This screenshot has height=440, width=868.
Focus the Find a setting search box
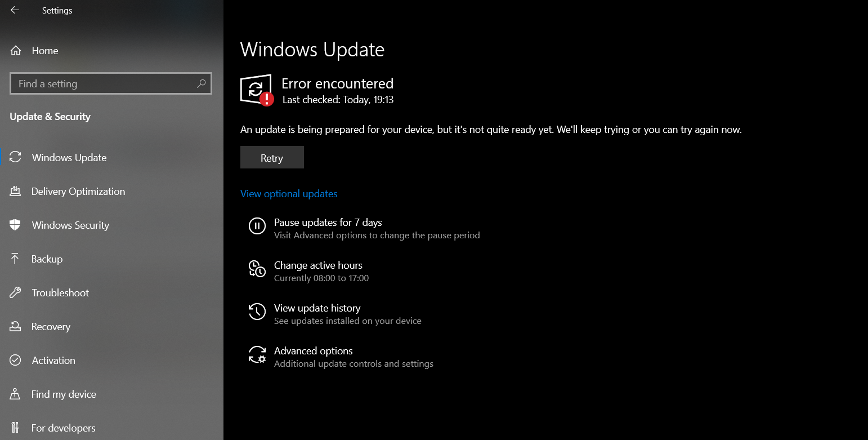tap(111, 83)
